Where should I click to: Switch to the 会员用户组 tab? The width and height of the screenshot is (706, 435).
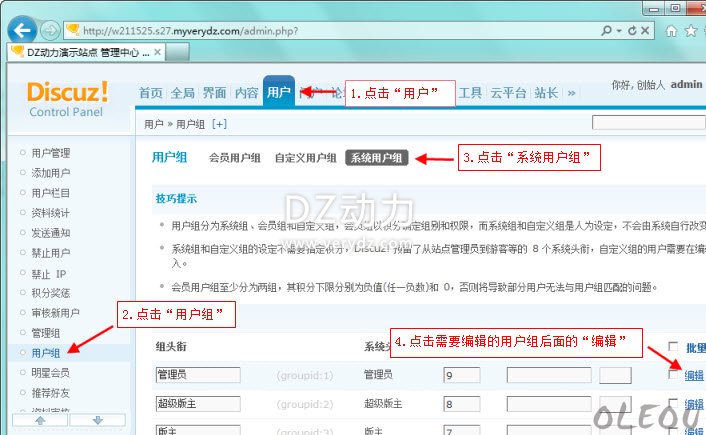234,158
